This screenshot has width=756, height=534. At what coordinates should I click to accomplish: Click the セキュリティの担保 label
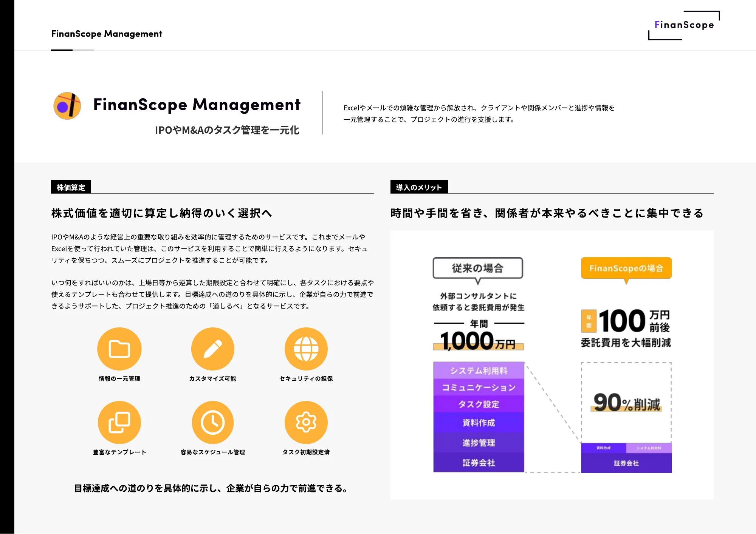pyautogui.click(x=306, y=378)
